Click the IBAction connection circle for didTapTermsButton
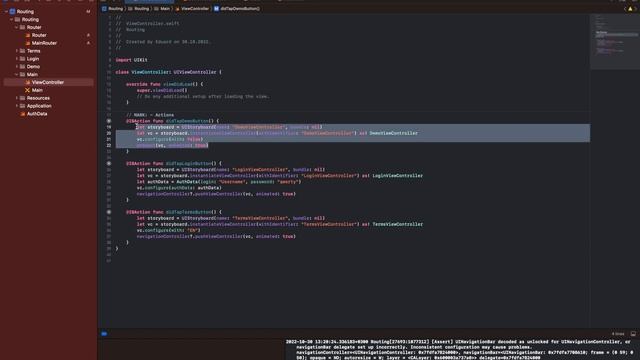Screen dimensions: 640x360 click(109, 212)
